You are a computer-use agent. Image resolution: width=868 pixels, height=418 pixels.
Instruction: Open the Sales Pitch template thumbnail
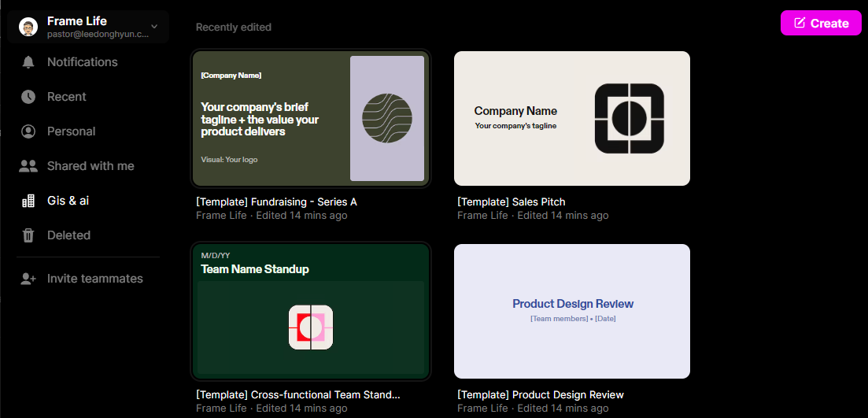pyautogui.click(x=572, y=119)
